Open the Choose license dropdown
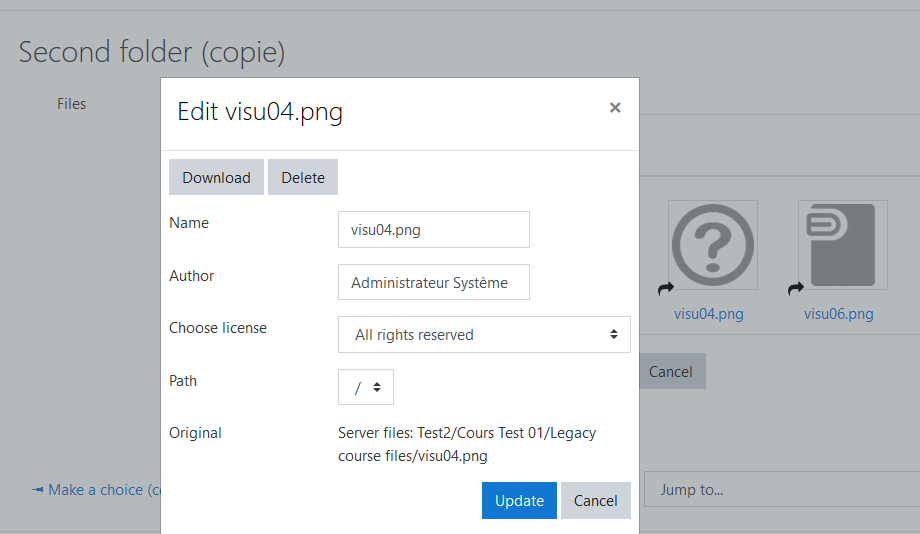 click(x=484, y=334)
